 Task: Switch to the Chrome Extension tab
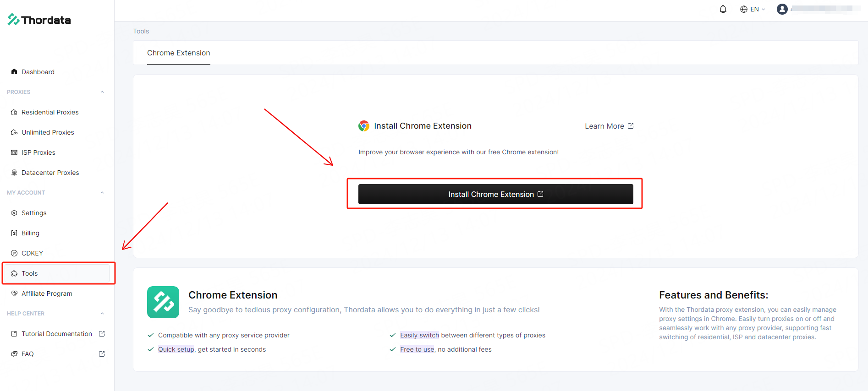pos(179,53)
